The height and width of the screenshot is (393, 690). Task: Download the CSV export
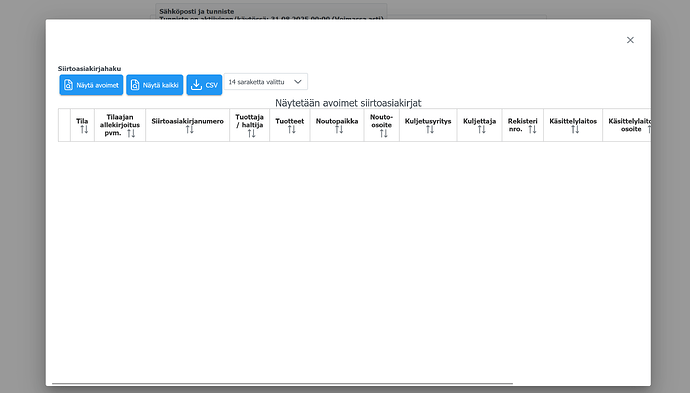[x=204, y=85]
